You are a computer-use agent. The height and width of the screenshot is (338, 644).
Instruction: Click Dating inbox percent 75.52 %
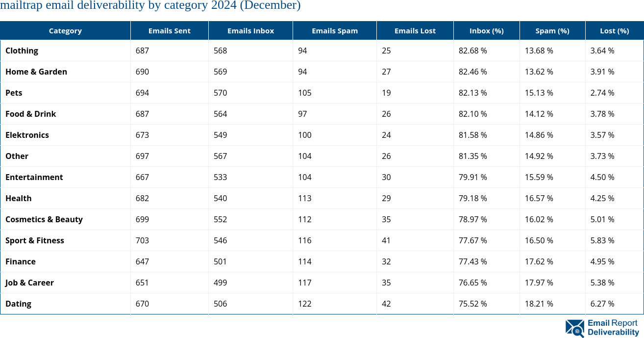point(473,304)
